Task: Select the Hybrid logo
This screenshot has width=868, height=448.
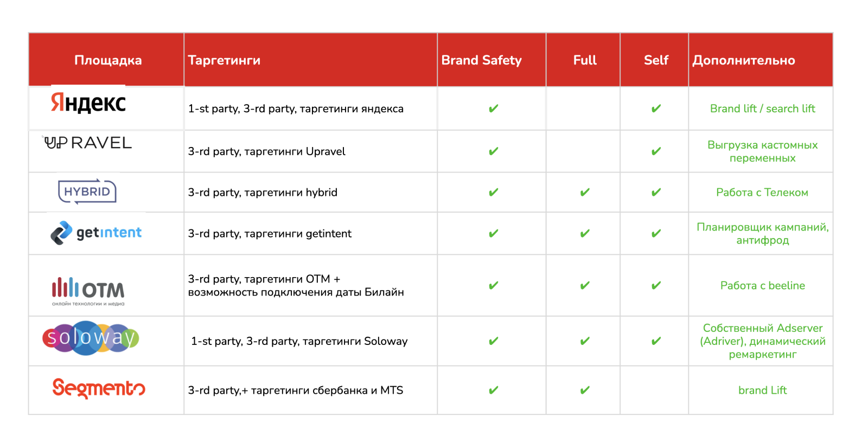Action: coord(87,191)
